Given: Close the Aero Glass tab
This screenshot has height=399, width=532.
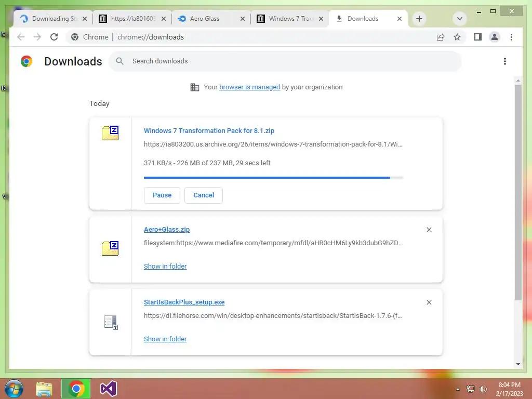Looking at the screenshot, I should 242,19.
